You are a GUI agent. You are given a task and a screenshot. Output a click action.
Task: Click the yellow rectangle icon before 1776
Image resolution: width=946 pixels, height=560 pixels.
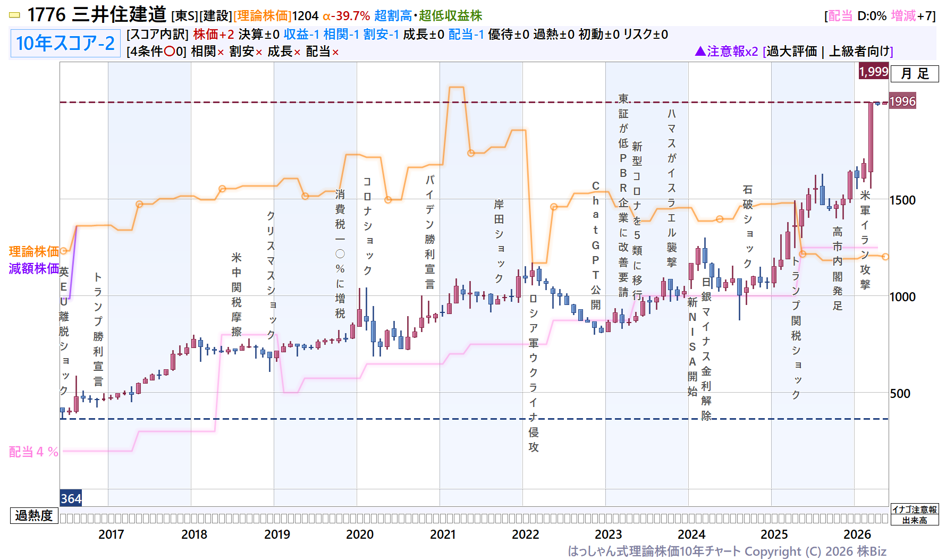[15, 15]
